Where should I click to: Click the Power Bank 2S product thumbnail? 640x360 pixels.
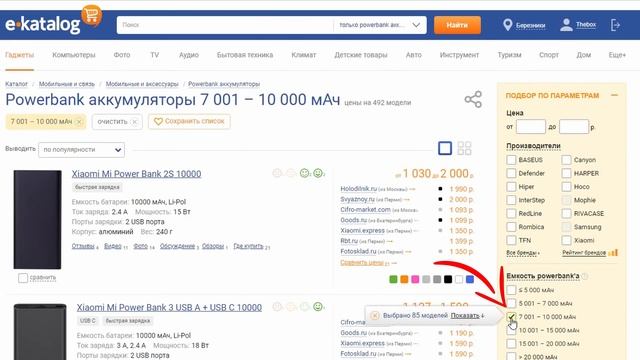(x=37, y=220)
